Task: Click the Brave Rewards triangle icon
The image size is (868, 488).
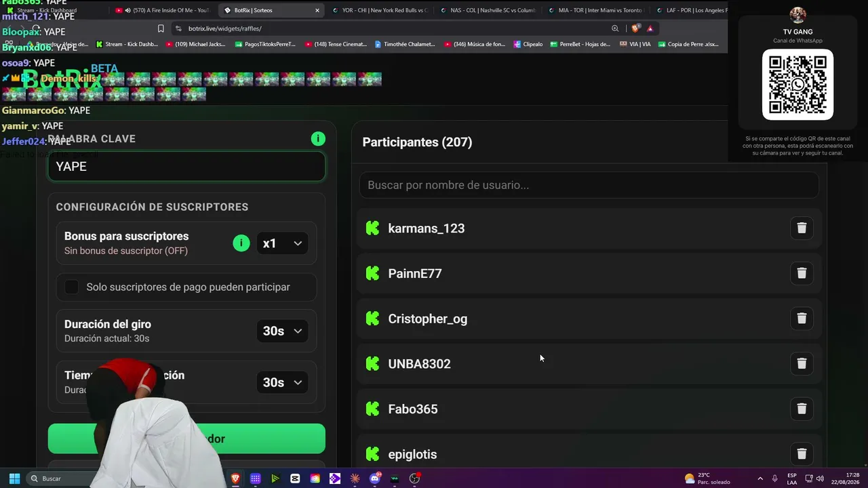Action: click(x=650, y=28)
